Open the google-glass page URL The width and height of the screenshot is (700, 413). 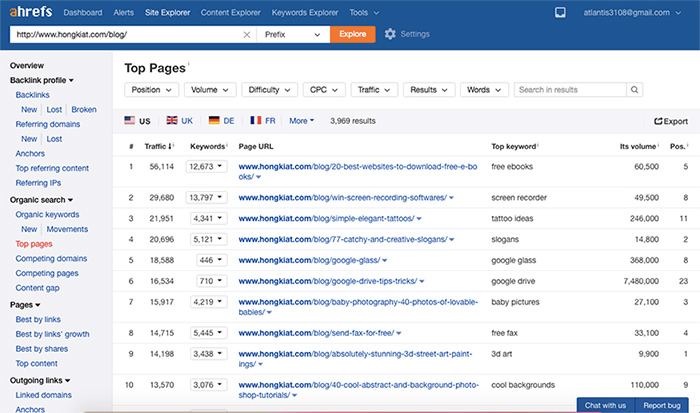[x=309, y=260]
